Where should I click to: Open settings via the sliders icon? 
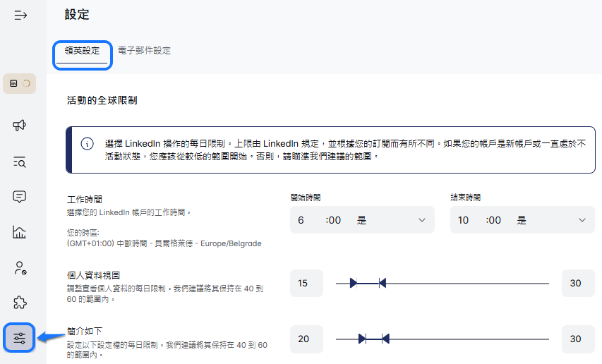pyautogui.click(x=20, y=338)
